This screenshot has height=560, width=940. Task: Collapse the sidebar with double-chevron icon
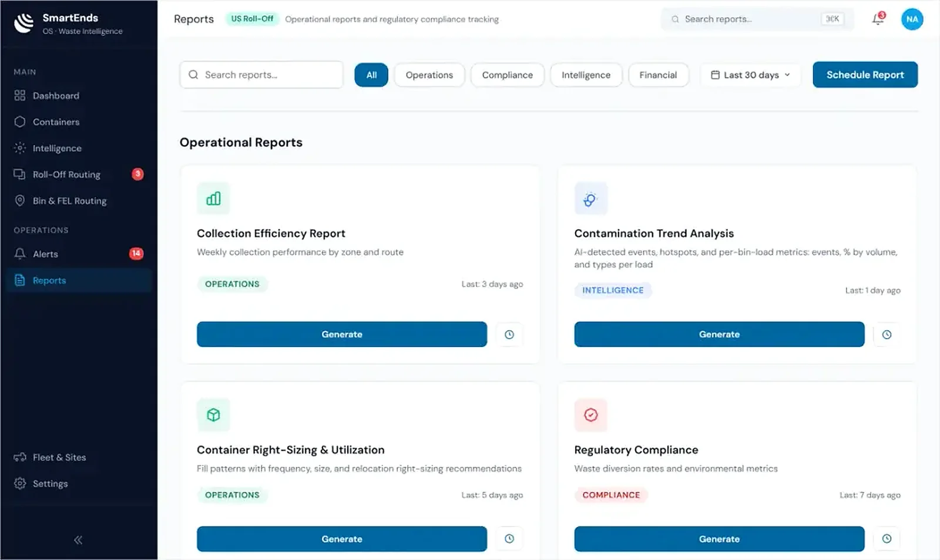point(78,539)
